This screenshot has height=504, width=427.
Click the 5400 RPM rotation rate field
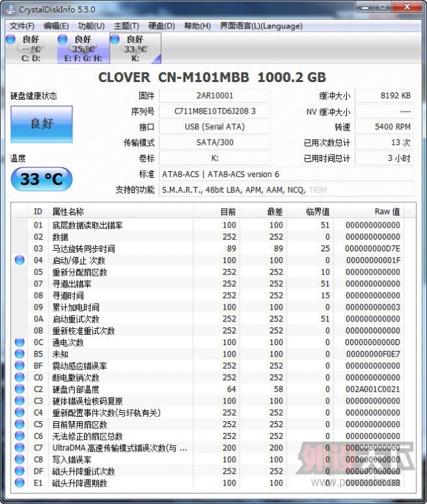384,127
